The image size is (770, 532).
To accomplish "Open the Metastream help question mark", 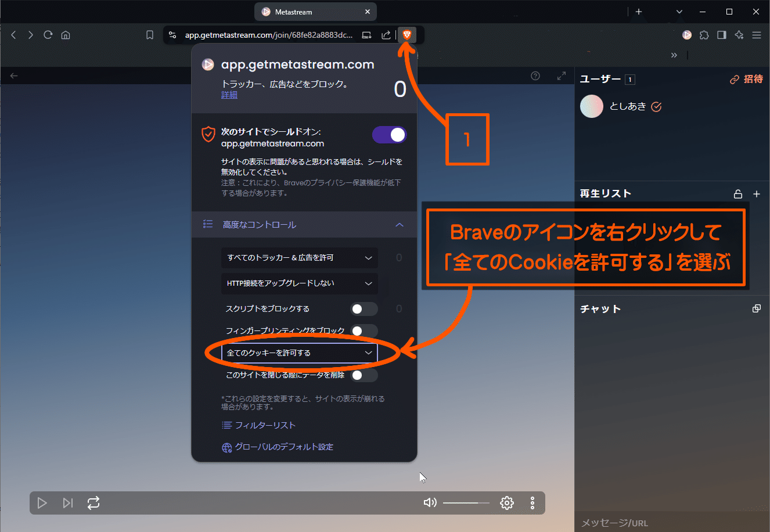I will point(535,76).
